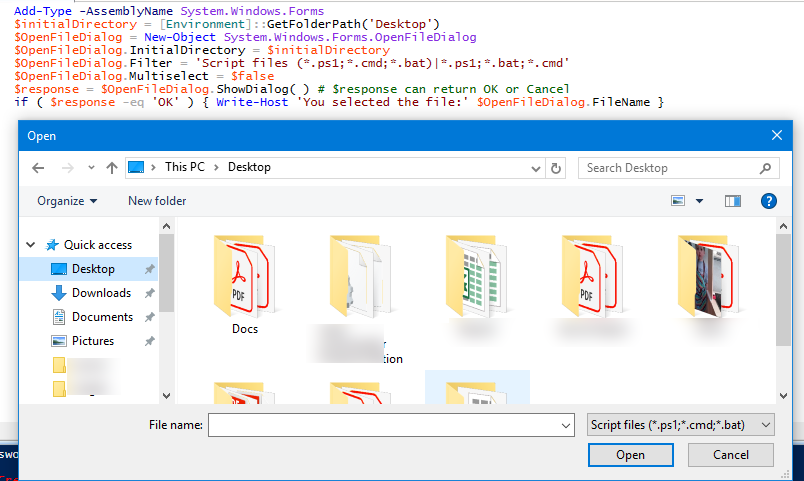Open the Organize menu
The width and height of the screenshot is (804, 481).
click(67, 201)
